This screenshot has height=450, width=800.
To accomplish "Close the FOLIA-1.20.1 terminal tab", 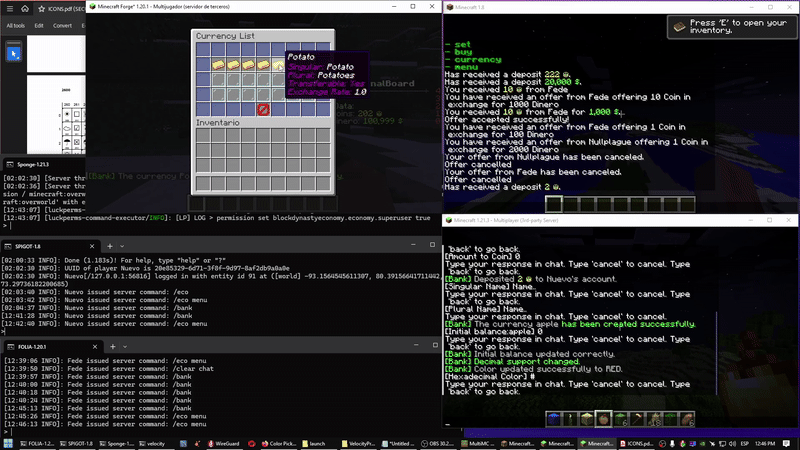I will (95, 346).
